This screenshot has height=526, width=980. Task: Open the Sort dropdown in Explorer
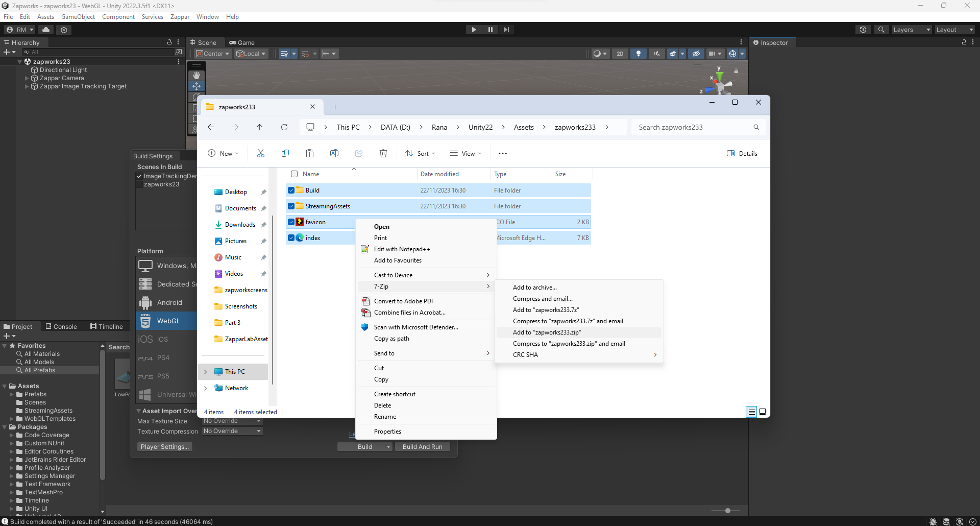[420, 153]
